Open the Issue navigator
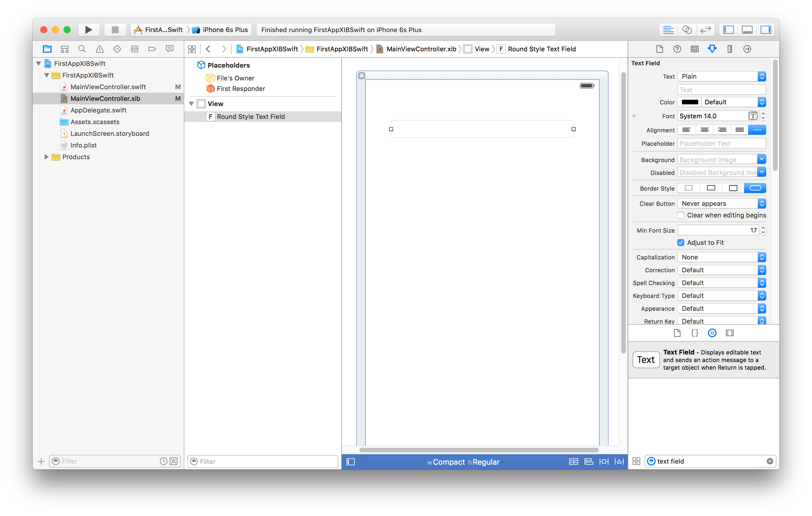This screenshot has width=812, height=516. pyautogui.click(x=99, y=49)
